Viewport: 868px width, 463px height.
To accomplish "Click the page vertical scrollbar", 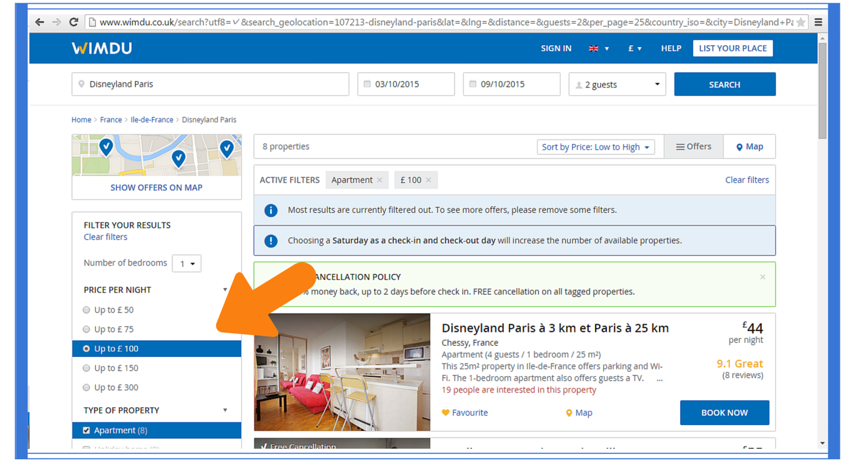I will coord(822,90).
